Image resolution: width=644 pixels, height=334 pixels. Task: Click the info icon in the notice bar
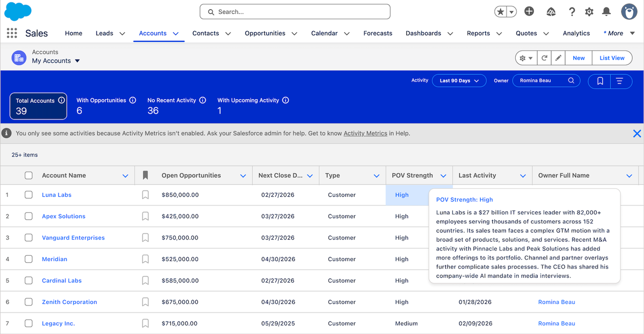pyautogui.click(x=7, y=133)
